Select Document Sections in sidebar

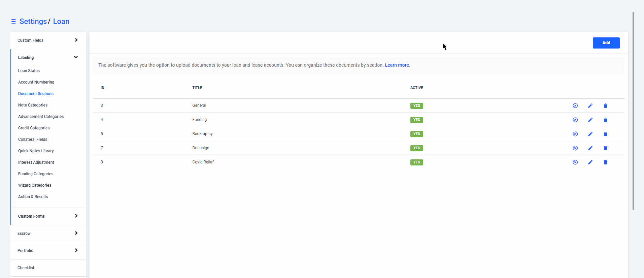[x=36, y=94]
